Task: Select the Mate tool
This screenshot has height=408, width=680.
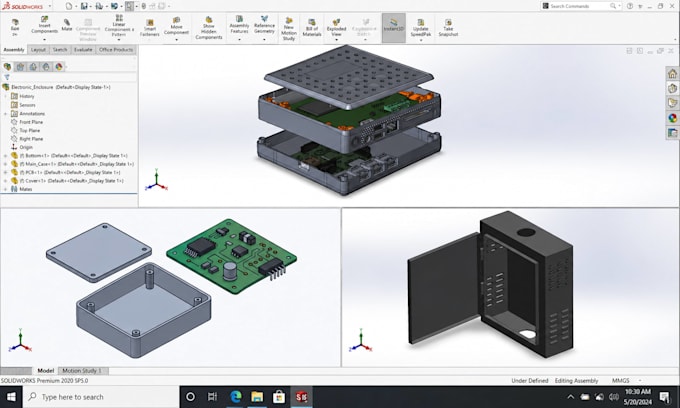Action: [x=67, y=25]
